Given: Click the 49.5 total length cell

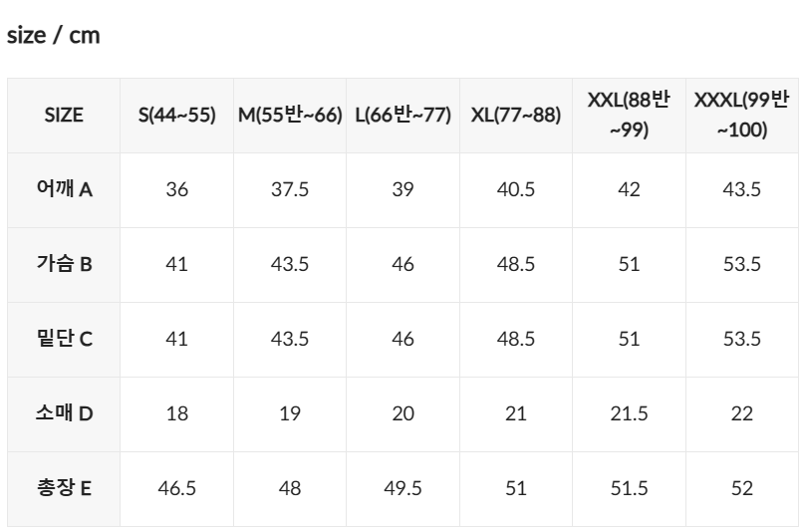Looking at the screenshot, I should coord(403,488).
